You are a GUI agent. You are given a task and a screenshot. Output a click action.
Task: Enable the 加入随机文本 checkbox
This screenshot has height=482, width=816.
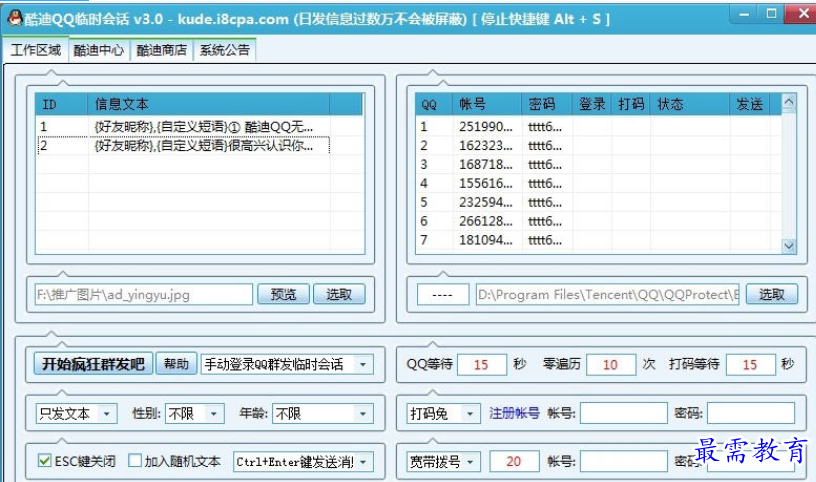tap(135, 461)
